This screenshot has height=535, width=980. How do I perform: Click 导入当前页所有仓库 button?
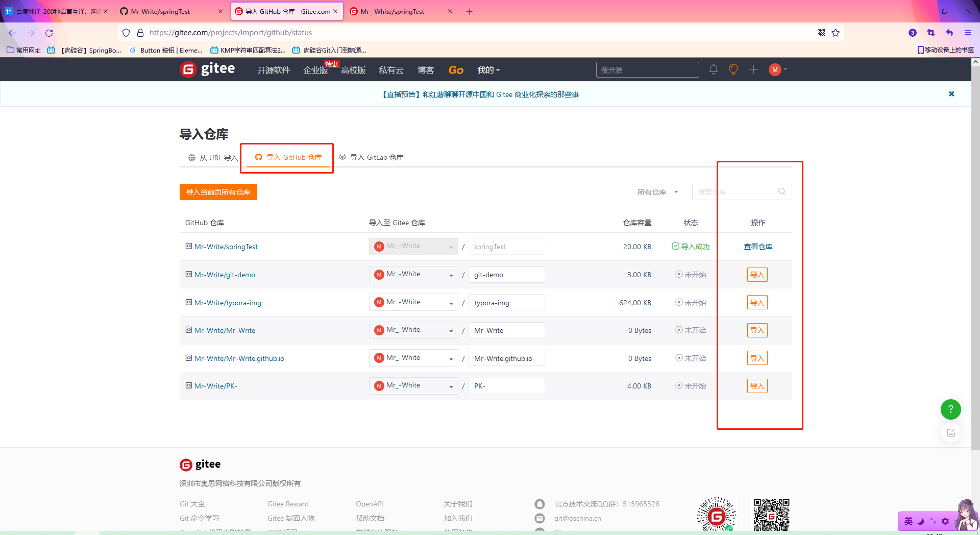[x=218, y=192]
